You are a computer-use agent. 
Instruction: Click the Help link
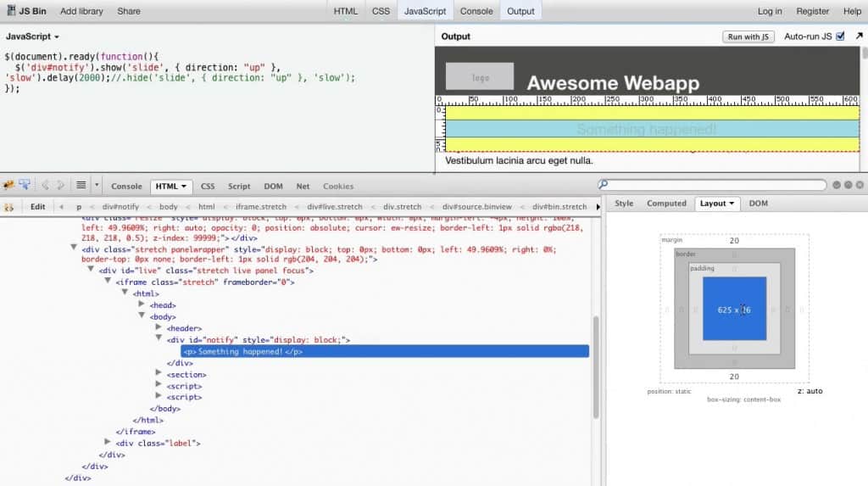853,11
